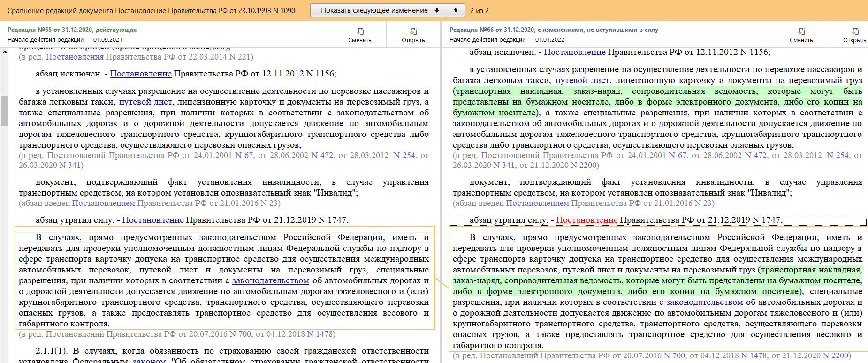Open 'N 341' link in Редакция №66 pane
The height and width of the screenshot is (363, 868).
pos(504,165)
